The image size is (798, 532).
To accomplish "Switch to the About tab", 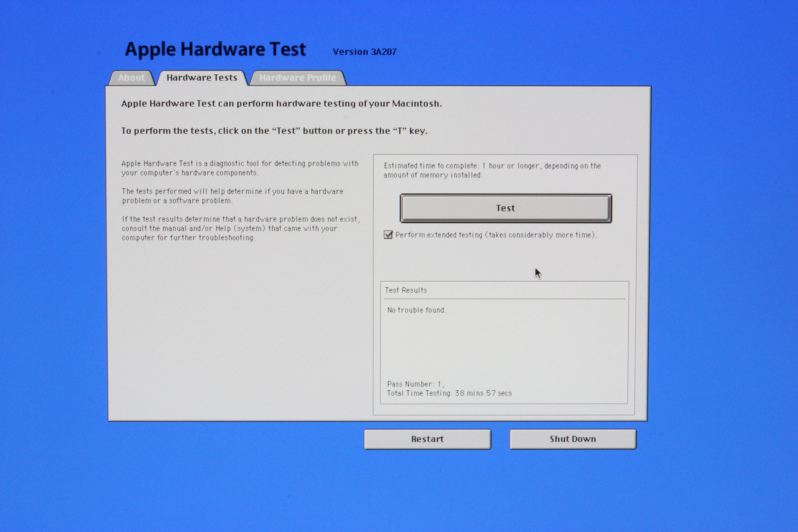I will coord(131,78).
